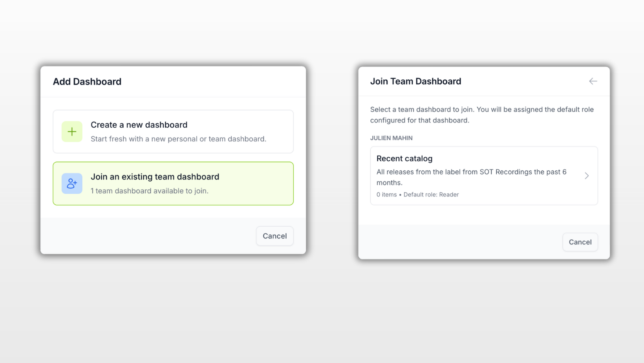Cancel the Add Dashboard dialog
The image size is (644, 363).
pyautogui.click(x=274, y=236)
